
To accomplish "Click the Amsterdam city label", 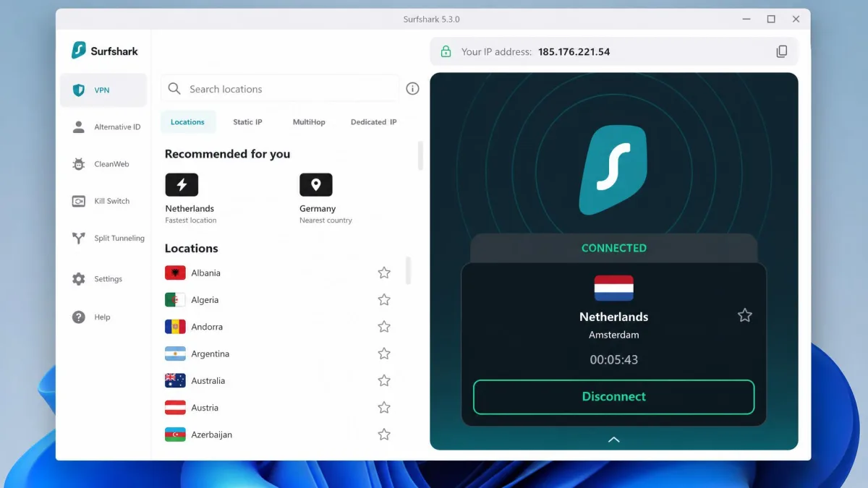I will pyautogui.click(x=613, y=335).
